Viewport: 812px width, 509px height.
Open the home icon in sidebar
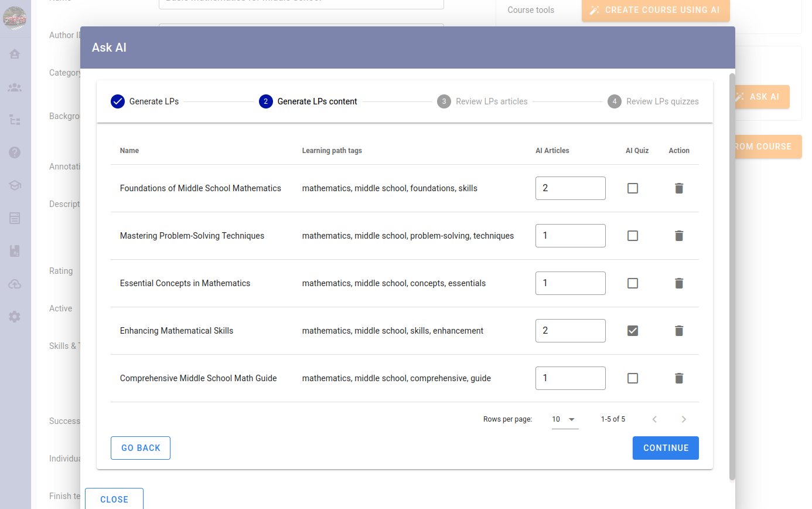pos(15,54)
